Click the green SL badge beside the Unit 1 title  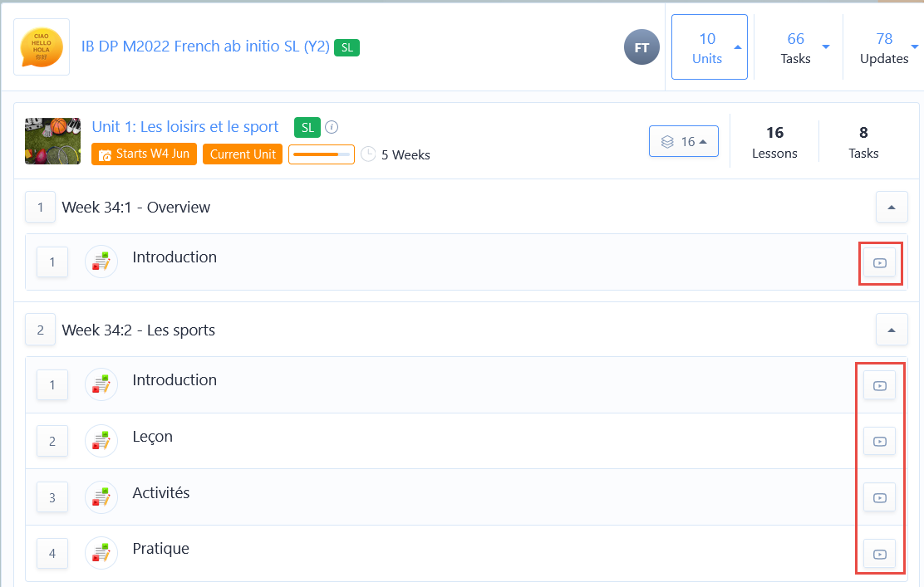tap(307, 127)
